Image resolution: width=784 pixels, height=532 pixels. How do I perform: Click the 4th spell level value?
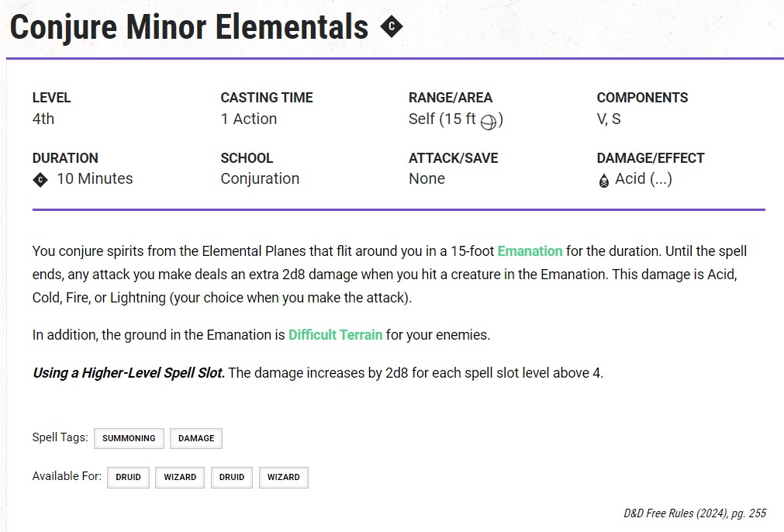click(x=43, y=119)
